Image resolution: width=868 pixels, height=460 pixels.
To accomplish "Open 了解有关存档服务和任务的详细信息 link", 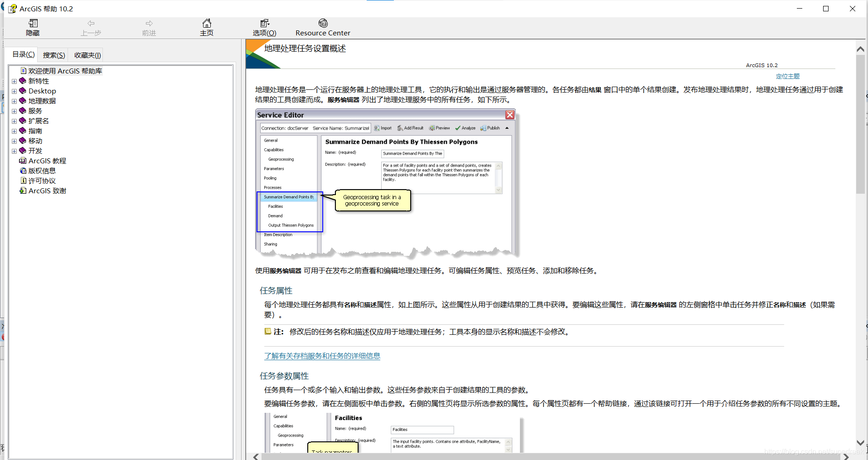I will (x=322, y=356).
